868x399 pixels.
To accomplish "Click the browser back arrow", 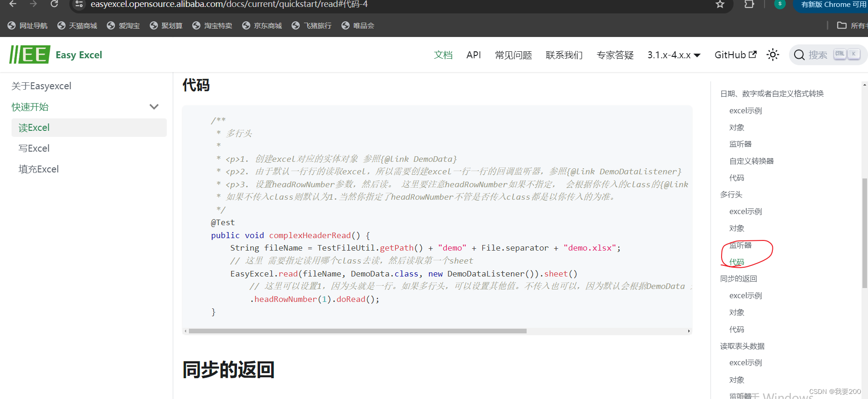I will [x=12, y=4].
